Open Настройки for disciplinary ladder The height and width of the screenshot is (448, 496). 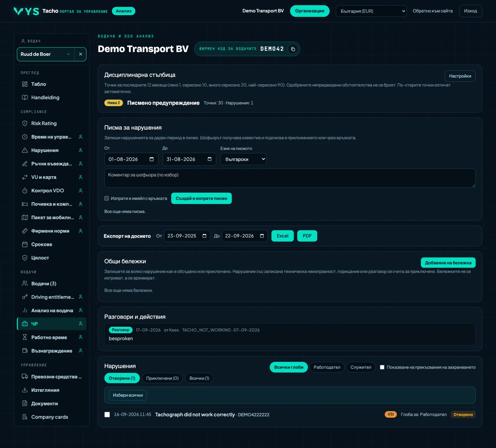(x=460, y=76)
